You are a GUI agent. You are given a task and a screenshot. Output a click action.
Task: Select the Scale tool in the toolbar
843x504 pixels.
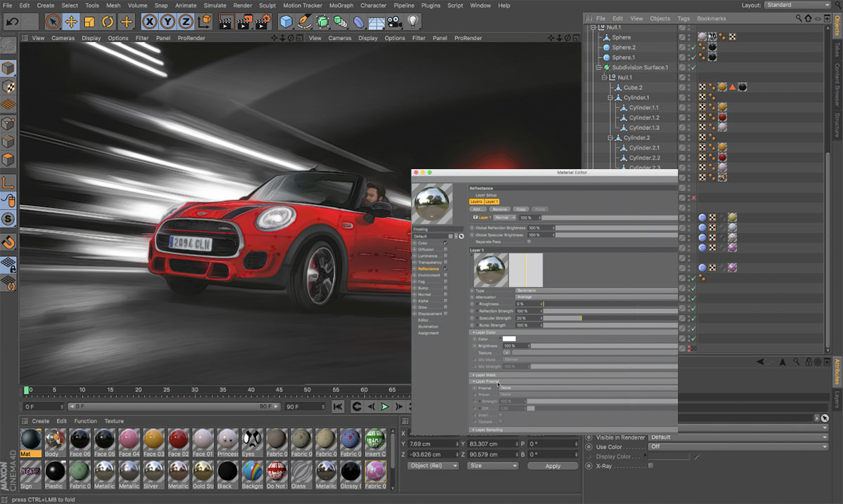point(90,22)
